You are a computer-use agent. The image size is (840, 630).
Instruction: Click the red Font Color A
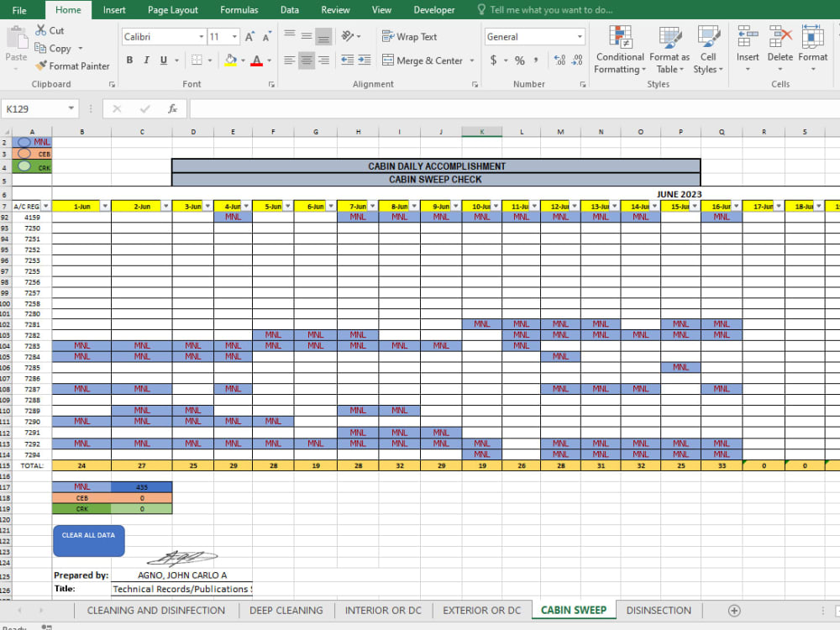(x=256, y=60)
